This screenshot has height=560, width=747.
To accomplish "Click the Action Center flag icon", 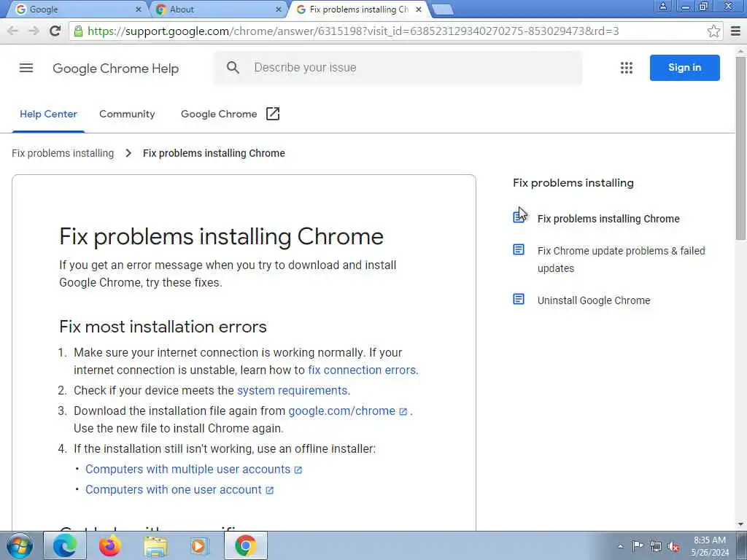I will point(638,546).
